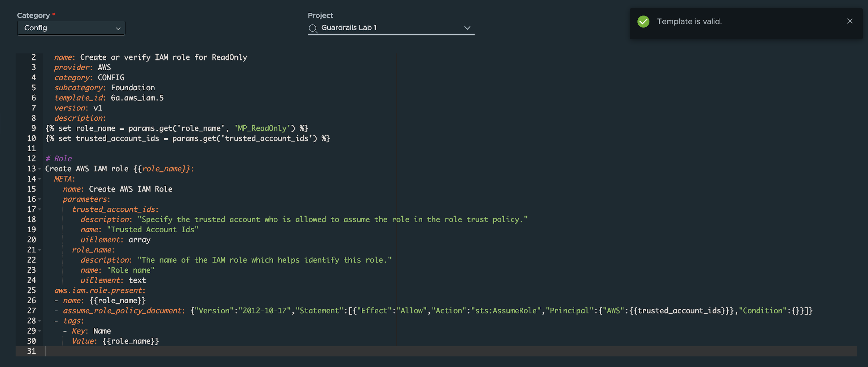Click line number 31 in the gutter
The width and height of the screenshot is (868, 367).
pyautogui.click(x=31, y=351)
